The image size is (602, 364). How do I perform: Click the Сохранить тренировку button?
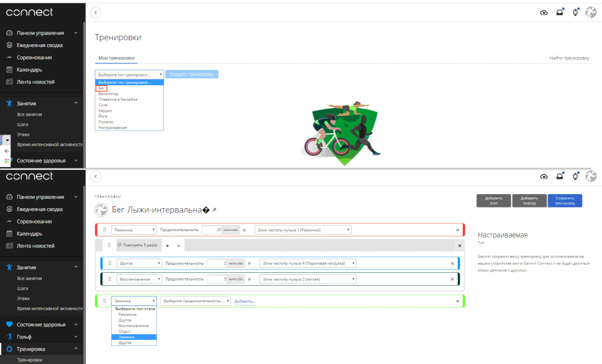pos(565,201)
